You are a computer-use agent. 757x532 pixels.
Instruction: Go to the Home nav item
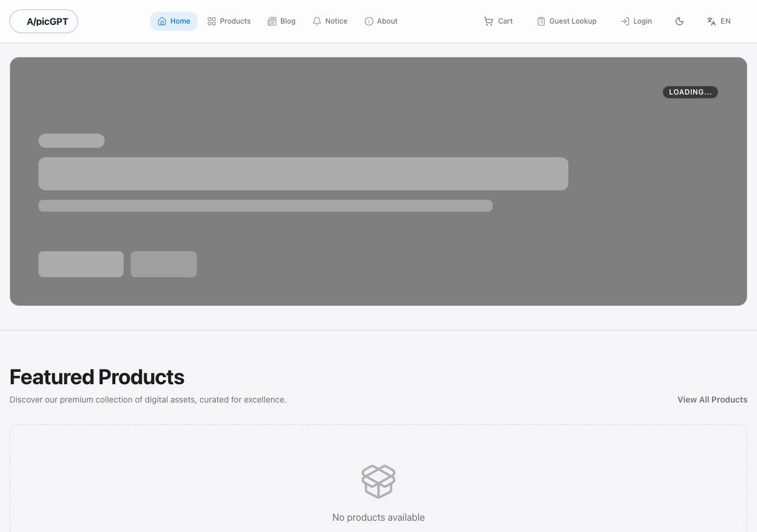click(x=174, y=21)
